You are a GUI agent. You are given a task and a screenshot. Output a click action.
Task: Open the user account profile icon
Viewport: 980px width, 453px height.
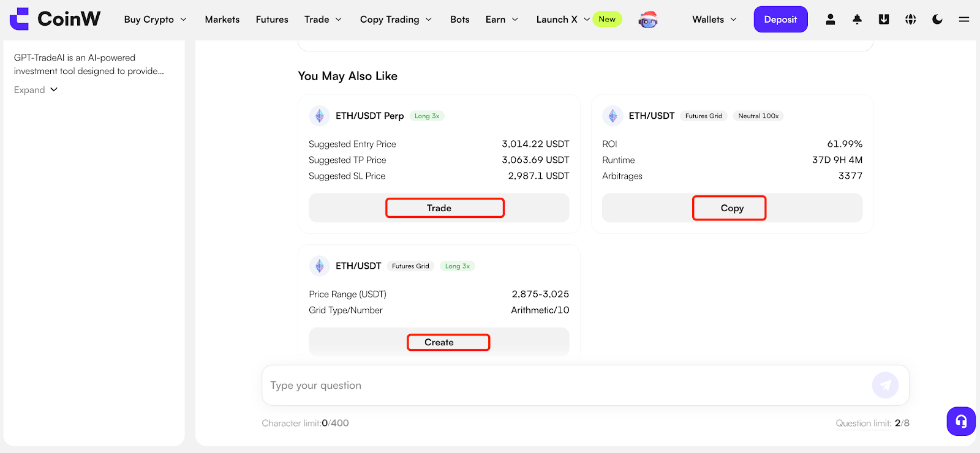point(831,20)
